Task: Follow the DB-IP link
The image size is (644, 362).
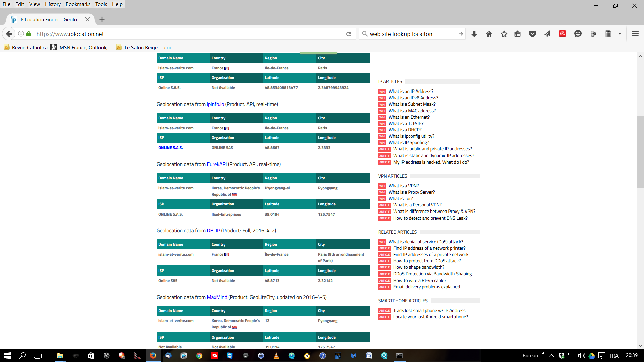Action: pos(213,231)
